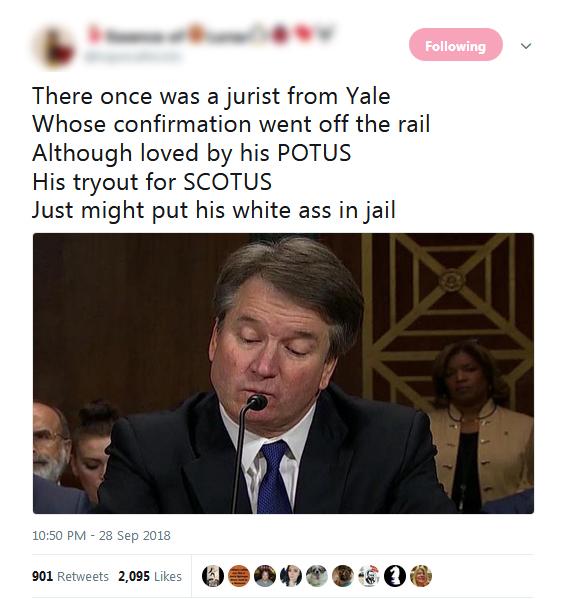Open the orange text avatar in likers row
Screen dimensions: 566x599
coord(239,576)
